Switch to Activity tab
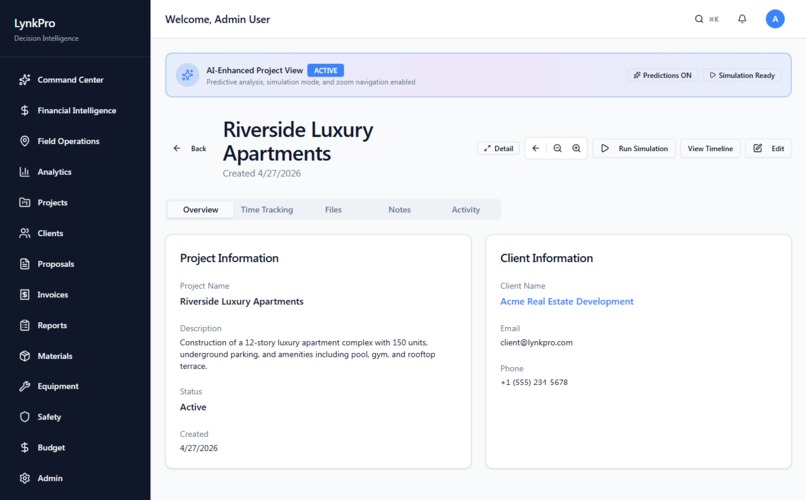806x500 pixels. (x=466, y=210)
